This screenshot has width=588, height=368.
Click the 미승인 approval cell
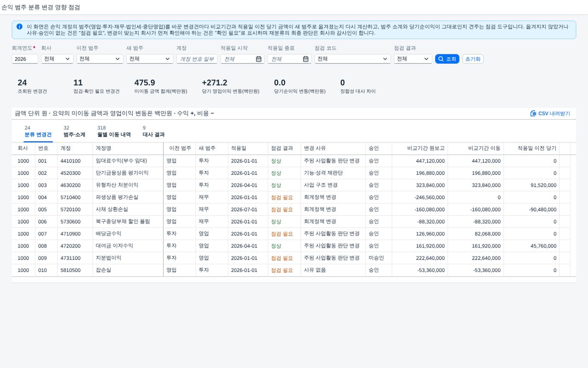click(x=379, y=258)
